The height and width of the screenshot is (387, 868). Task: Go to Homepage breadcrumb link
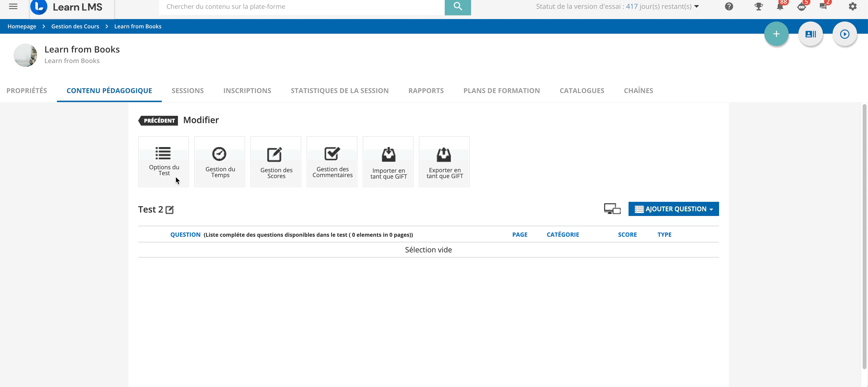pyautogui.click(x=22, y=26)
